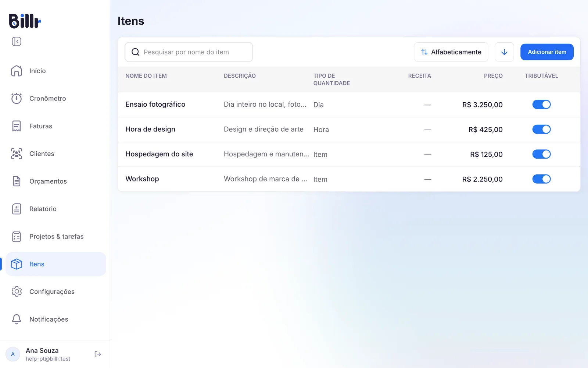
Task: Click the Orçamentos document icon
Action: [17, 181]
